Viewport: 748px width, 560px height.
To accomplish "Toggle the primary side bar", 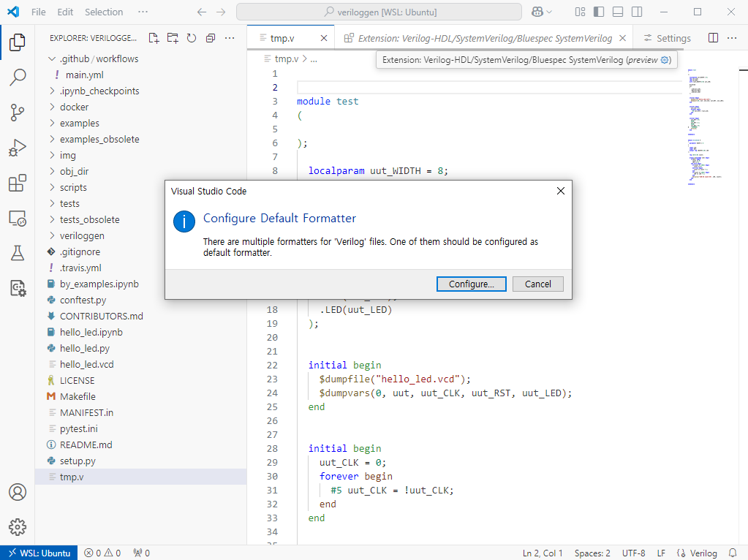I will point(599,12).
